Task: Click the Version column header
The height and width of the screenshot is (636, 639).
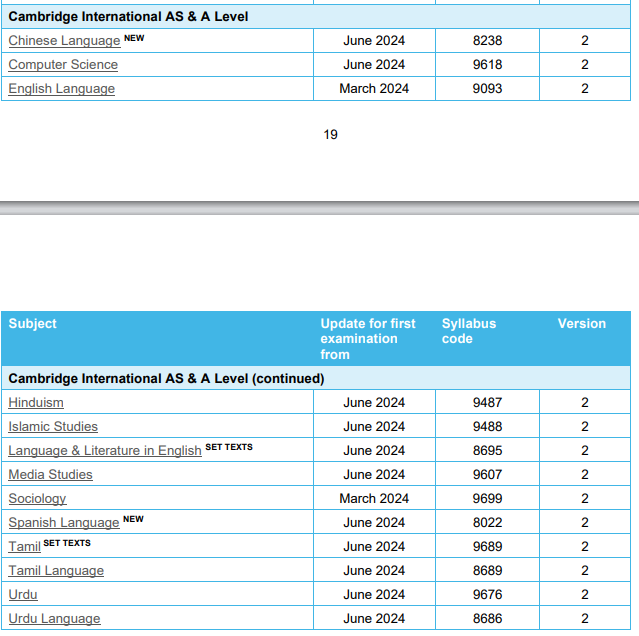Action: pyautogui.click(x=582, y=324)
